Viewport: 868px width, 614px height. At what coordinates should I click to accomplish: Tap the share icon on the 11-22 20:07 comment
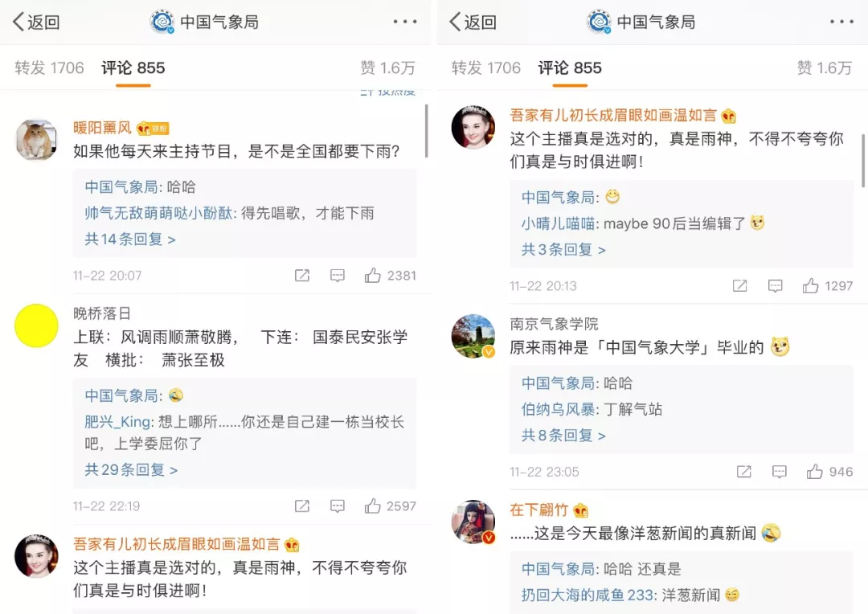(301, 275)
